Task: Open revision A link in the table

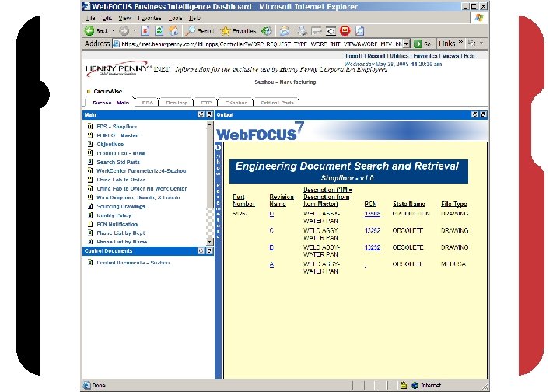Action: [271, 264]
